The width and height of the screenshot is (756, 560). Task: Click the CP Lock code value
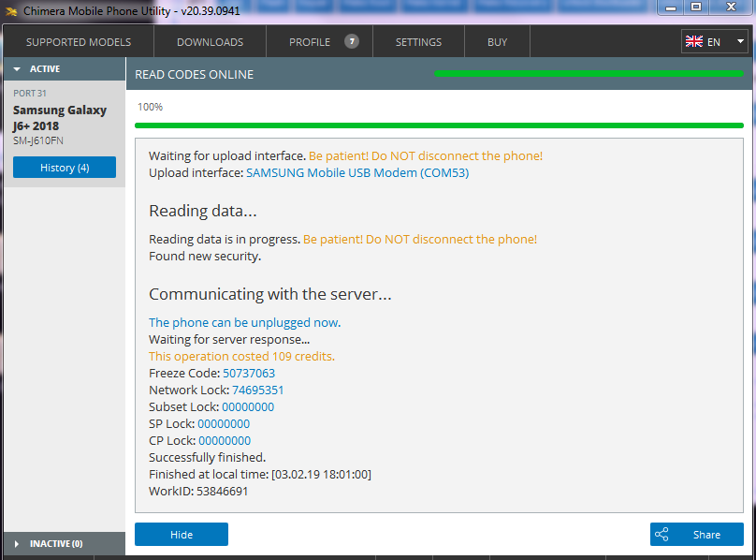pyautogui.click(x=225, y=441)
